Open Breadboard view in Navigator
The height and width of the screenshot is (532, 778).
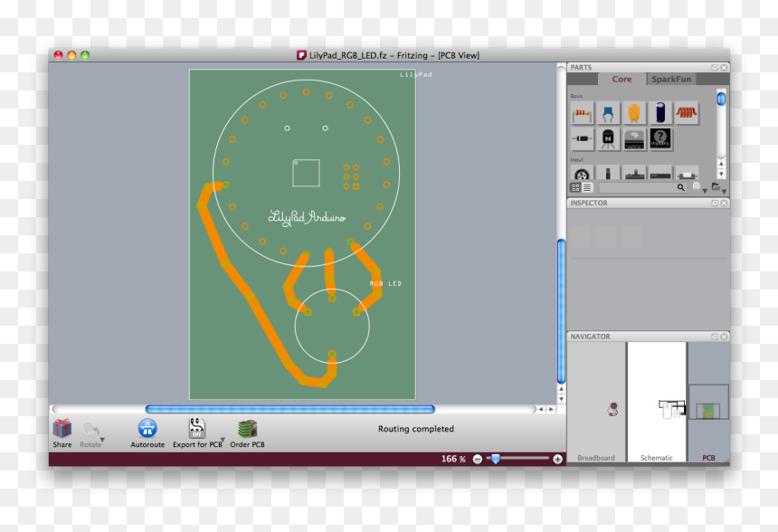coord(596,402)
